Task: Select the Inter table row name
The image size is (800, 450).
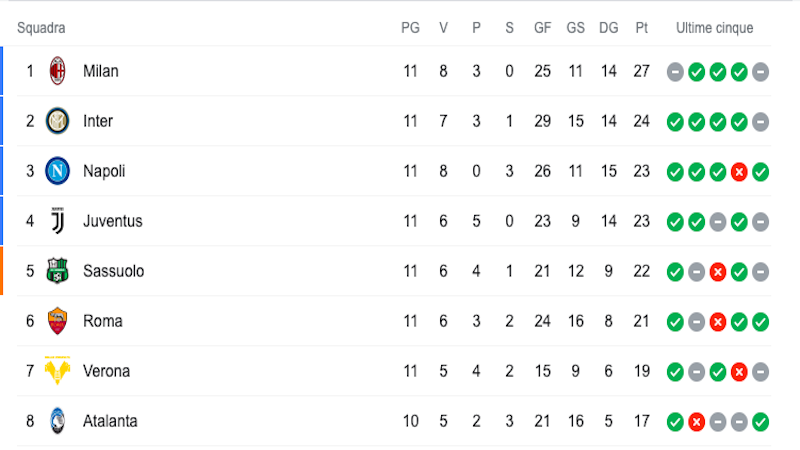Action: click(98, 121)
